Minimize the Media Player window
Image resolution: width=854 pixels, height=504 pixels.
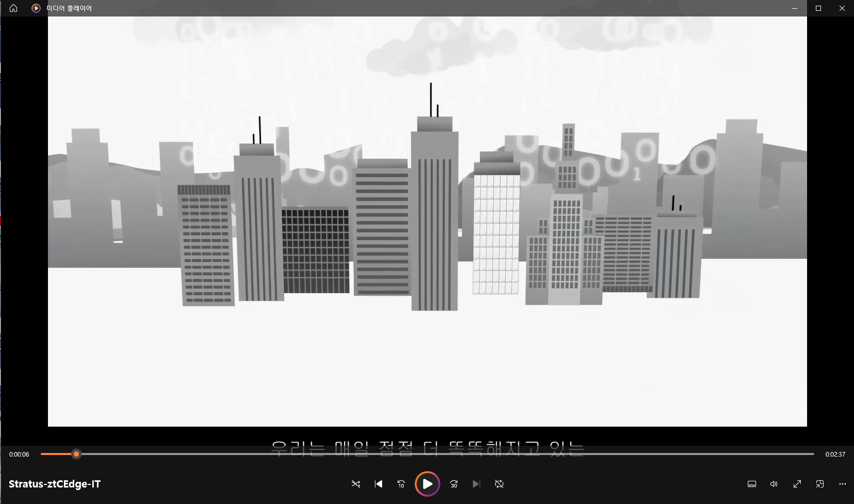point(795,8)
